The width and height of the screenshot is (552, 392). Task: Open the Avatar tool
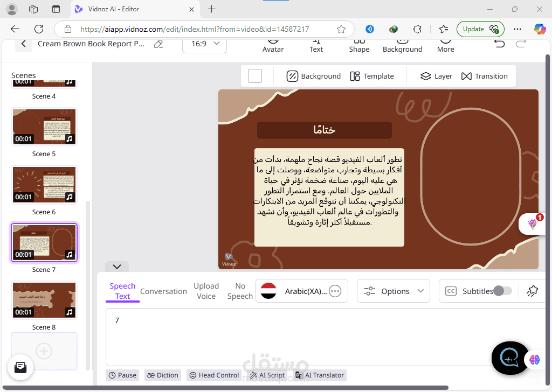273,46
